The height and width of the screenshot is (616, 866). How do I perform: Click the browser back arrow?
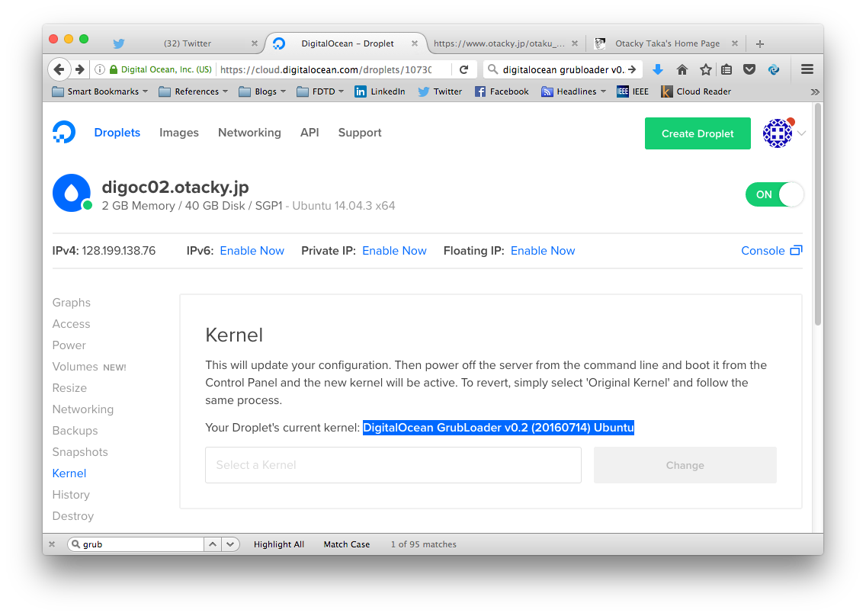click(x=59, y=69)
